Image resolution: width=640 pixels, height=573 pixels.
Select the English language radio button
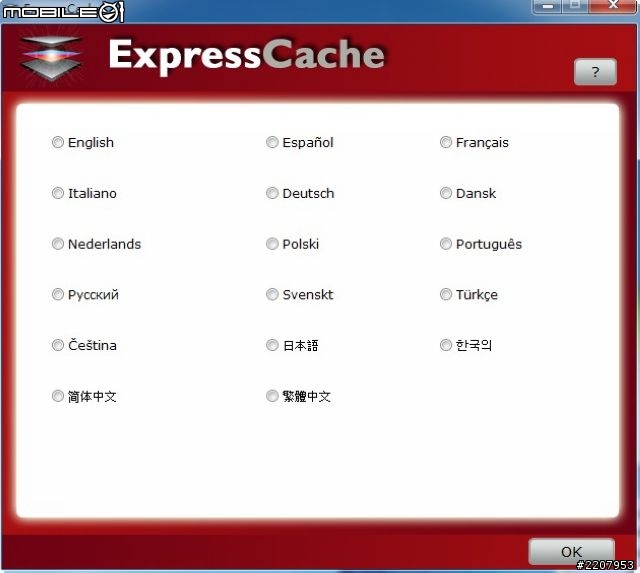(58, 142)
